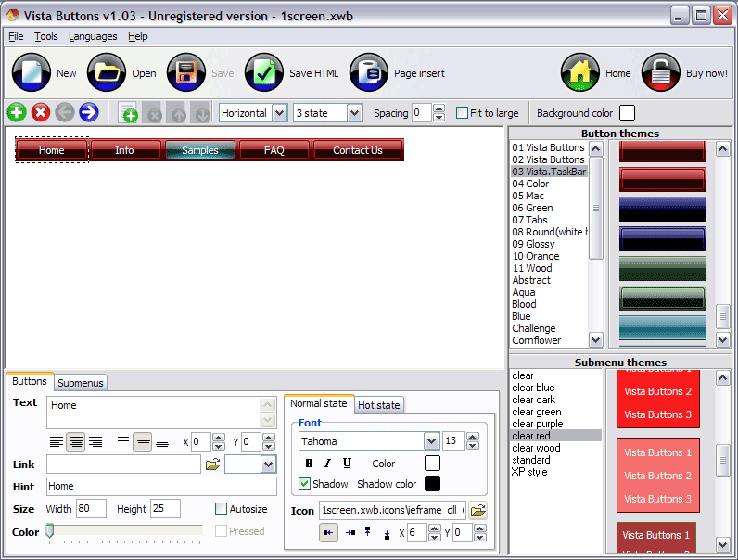Align button text center horizontally
738x560 pixels.
(x=76, y=442)
